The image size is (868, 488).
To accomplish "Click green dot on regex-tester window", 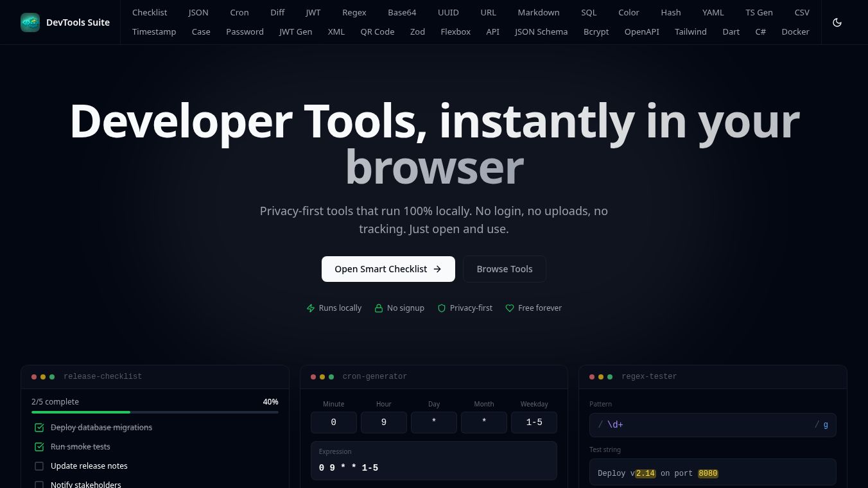I will 610,377.
